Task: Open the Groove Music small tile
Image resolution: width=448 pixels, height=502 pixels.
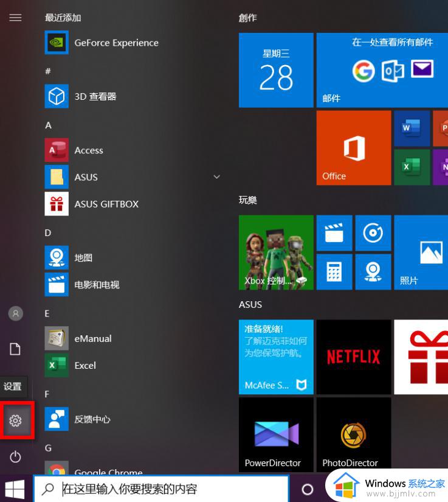Action: point(373,233)
